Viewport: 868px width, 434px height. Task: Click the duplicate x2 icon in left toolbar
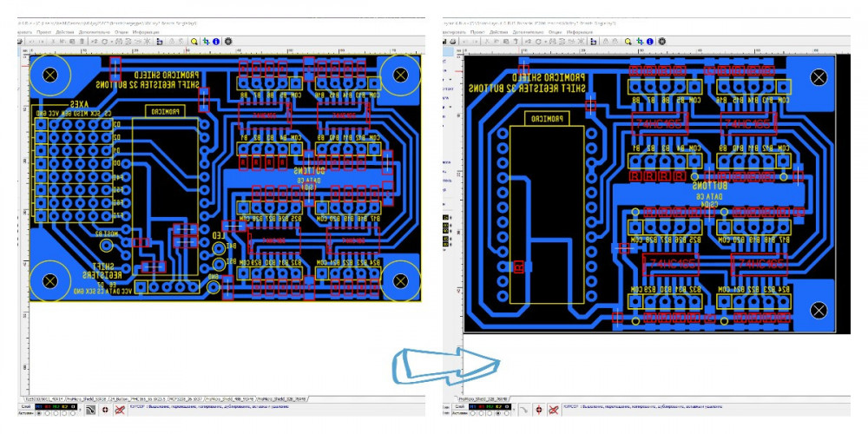(x=94, y=42)
